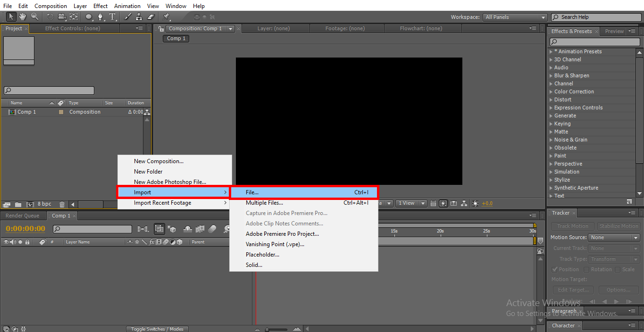644x332 pixels.
Task: Expand the Stylize effects category
Action: coord(562,180)
